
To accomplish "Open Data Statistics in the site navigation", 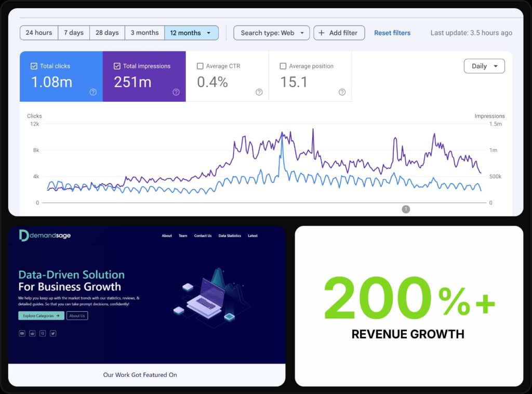I will tap(230, 235).
